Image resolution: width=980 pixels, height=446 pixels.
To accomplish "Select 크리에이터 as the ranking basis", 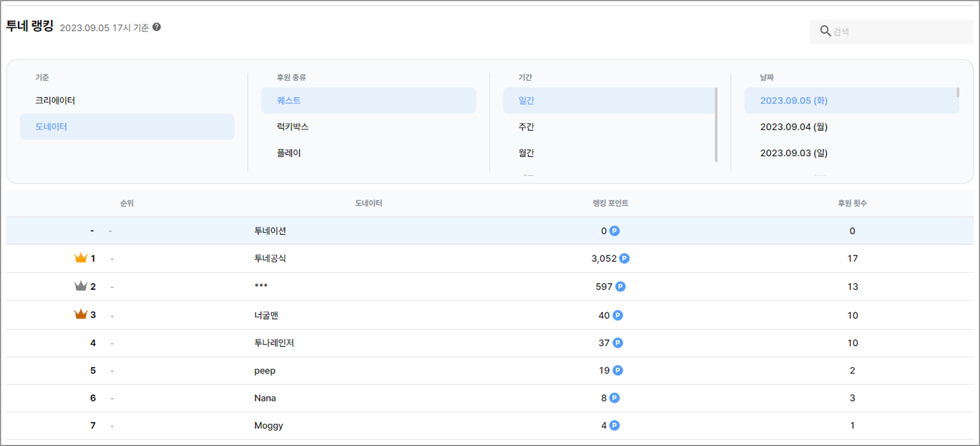I will pos(55,101).
